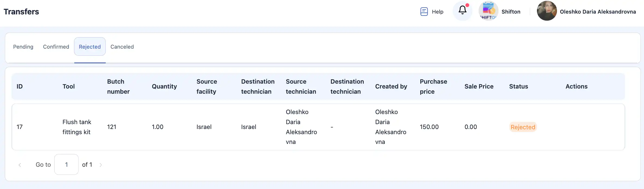Click Oleshko Daria Aleksandrovna username
644x189 pixels.
[x=598, y=12]
